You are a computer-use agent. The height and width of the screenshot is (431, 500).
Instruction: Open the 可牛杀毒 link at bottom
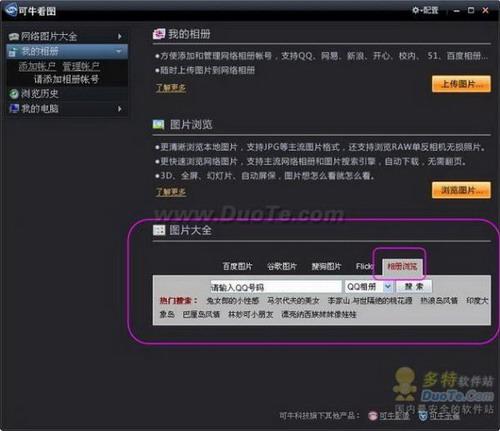445,416
